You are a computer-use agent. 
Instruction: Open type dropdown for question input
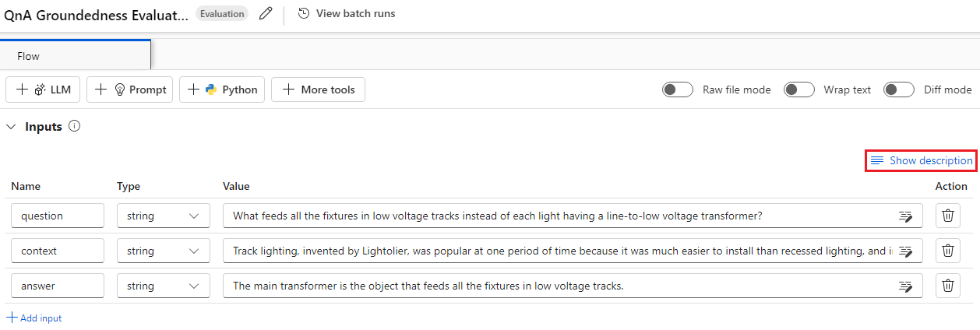point(163,216)
